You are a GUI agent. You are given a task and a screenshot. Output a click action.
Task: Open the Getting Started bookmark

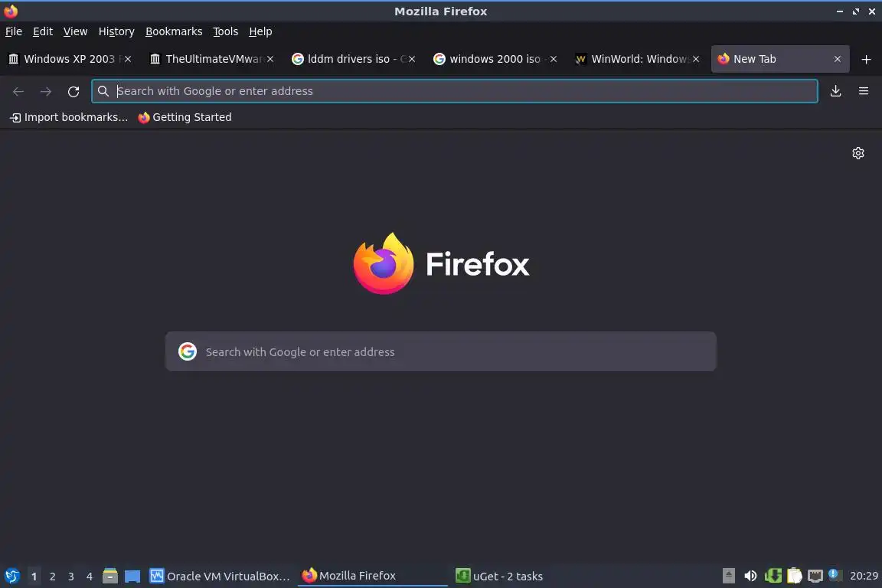[x=185, y=117]
